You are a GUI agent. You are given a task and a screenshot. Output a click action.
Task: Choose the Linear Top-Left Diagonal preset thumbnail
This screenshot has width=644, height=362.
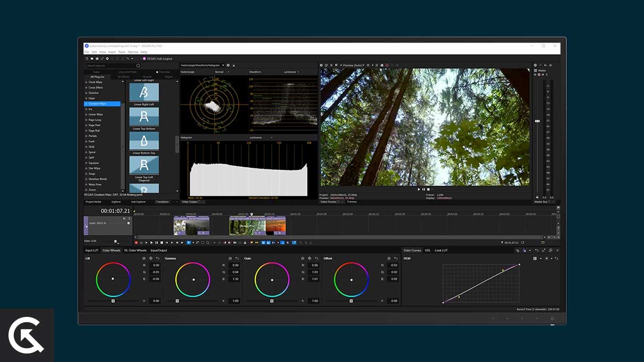pyautogui.click(x=144, y=165)
